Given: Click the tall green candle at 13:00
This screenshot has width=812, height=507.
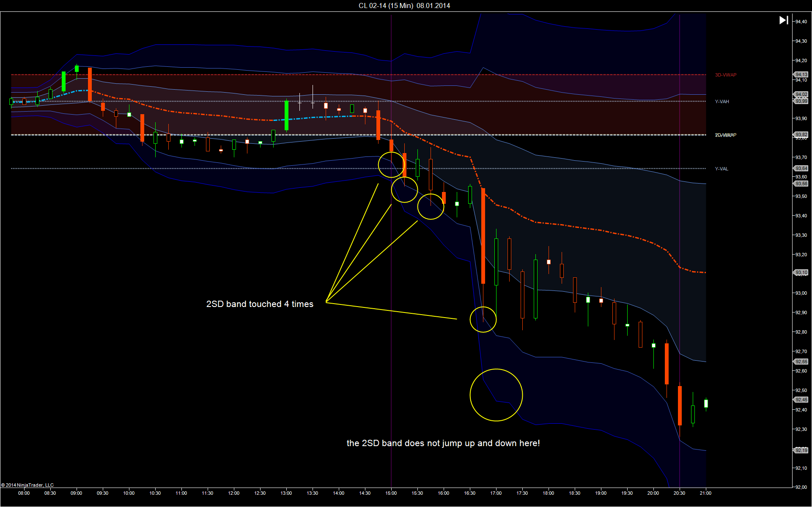Looking at the screenshot, I should [x=286, y=115].
